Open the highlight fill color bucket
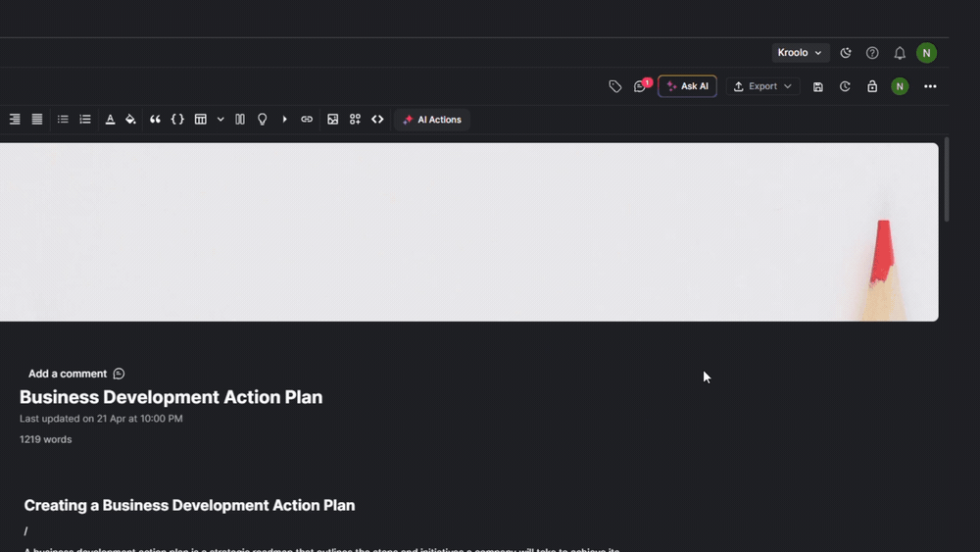Viewport: 980px width, 552px height. pyautogui.click(x=130, y=120)
